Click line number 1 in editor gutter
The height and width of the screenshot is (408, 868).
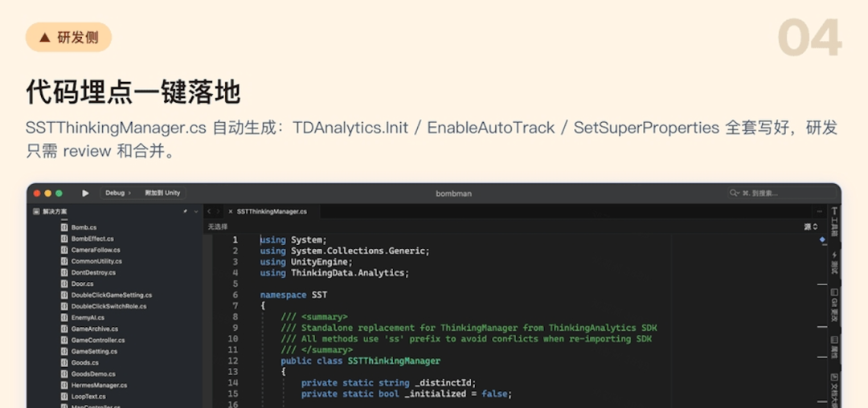pyautogui.click(x=235, y=240)
